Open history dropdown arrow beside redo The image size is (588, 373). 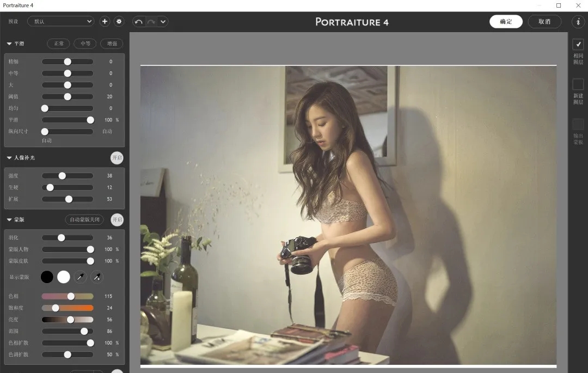click(163, 22)
